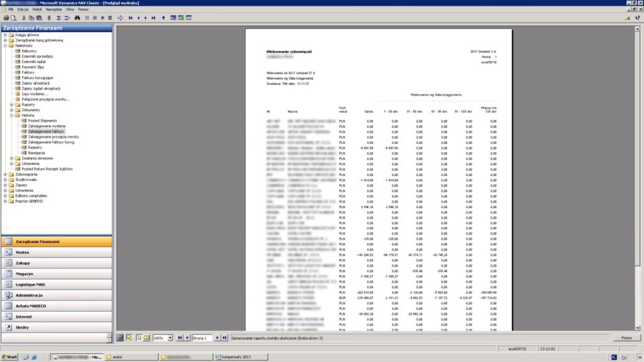The image size is (644, 362).
Task: Open the Narzędzia menu
Action: [x=54, y=10]
